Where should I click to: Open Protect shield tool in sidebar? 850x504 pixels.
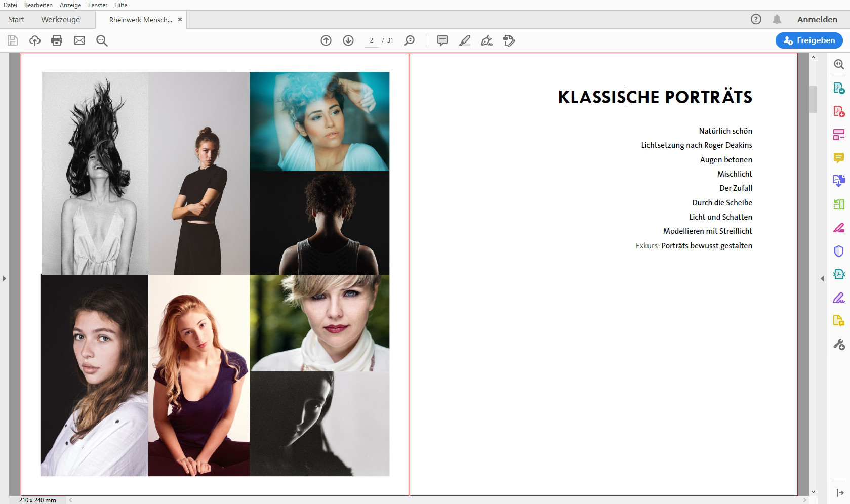[839, 251]
